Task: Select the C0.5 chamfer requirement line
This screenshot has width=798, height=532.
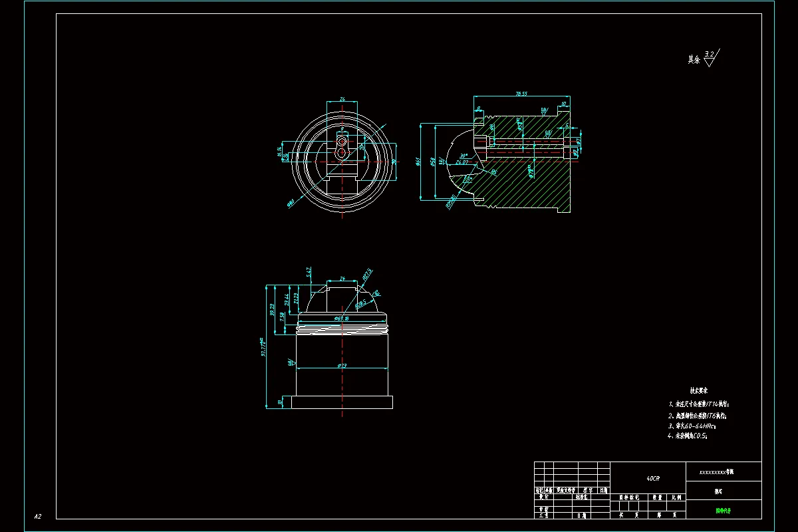Action: pyautogui.click(x=688, y=436)
